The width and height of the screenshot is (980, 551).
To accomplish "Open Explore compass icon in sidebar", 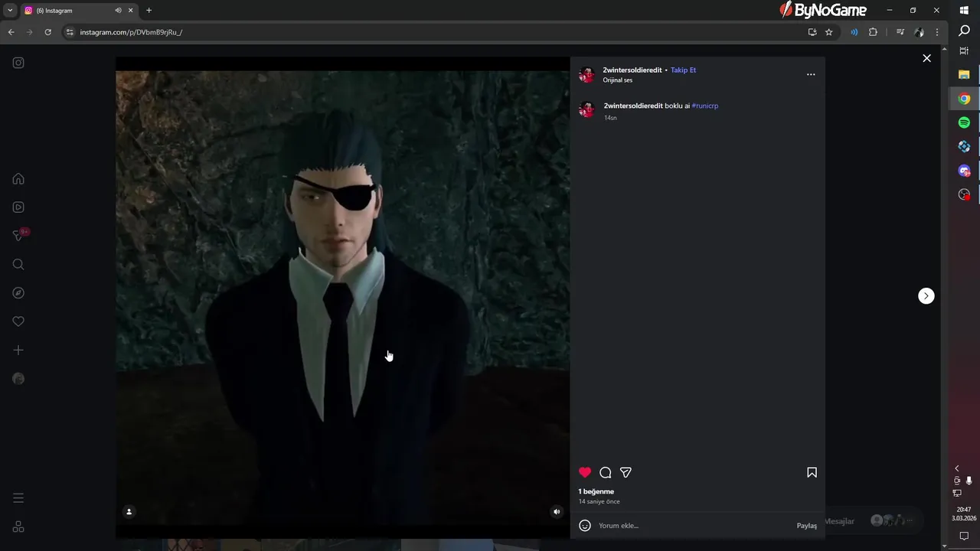I will 18,293.
